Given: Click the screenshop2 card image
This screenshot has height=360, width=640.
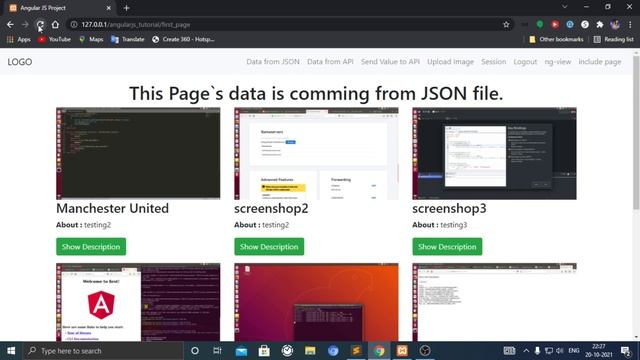Looking at the screenshot, I should 316,153.
